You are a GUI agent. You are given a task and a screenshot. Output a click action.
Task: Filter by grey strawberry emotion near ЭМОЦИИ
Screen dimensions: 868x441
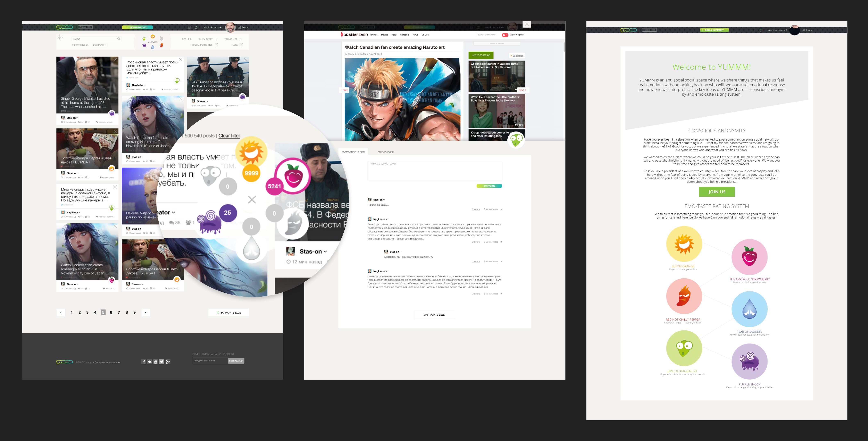pos(161,39)
